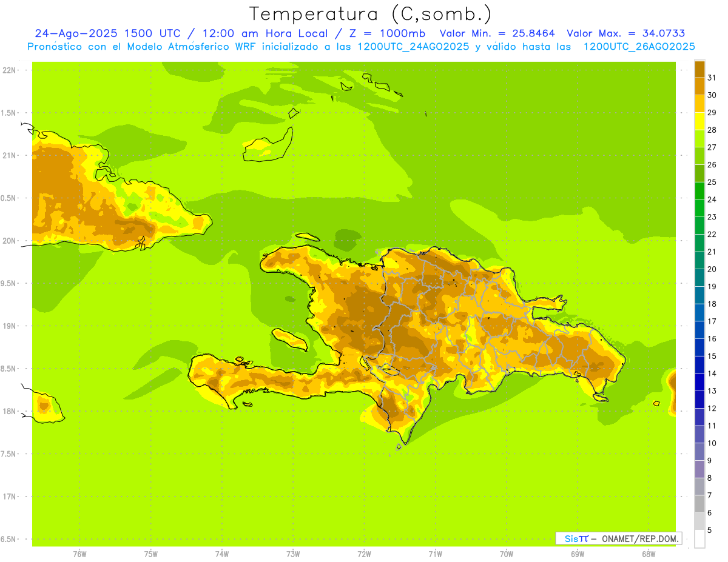Click the colorbar swatch between 30 and 31
Screen dimensions: 728x562
[699, 86]
